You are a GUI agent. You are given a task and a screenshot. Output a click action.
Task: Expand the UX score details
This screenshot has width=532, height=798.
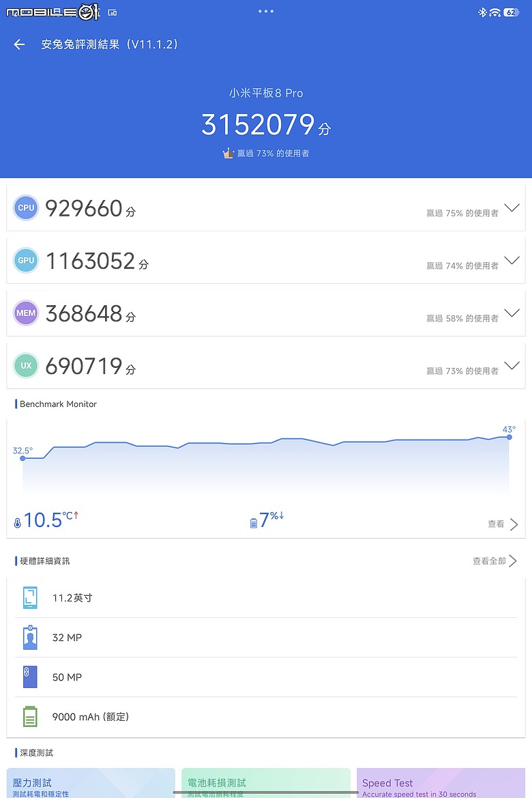[x=512, y=365]
